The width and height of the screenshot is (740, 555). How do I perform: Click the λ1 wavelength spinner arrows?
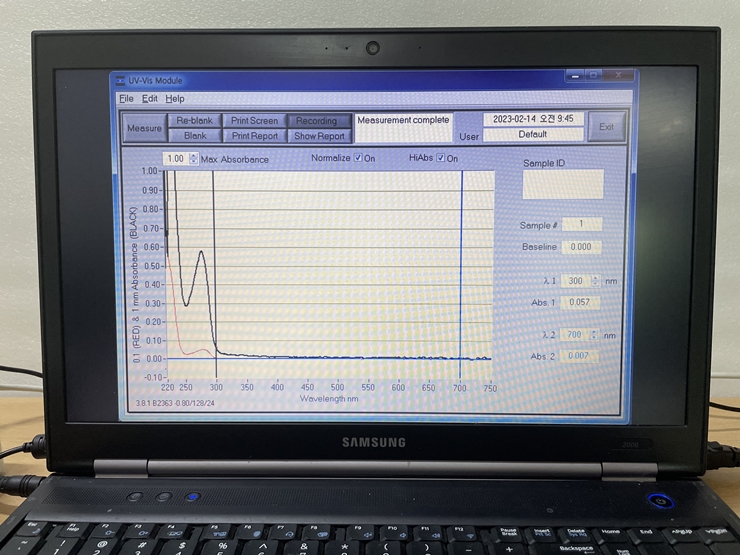click(595, 281)
